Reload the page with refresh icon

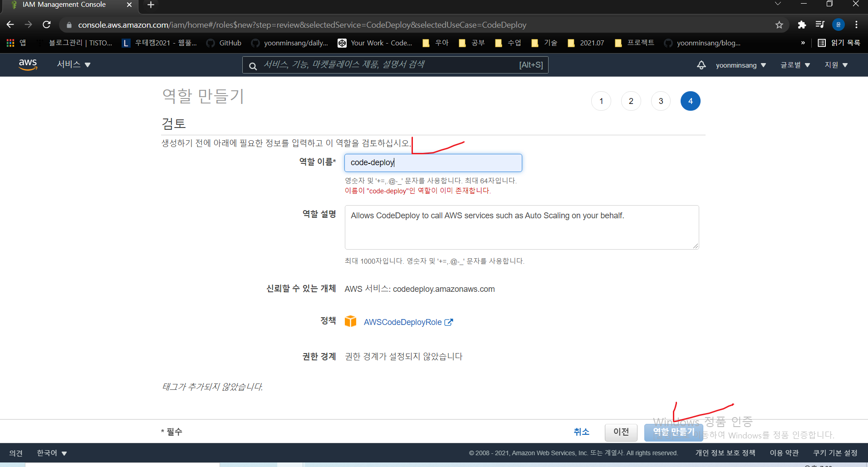(46, 25)
